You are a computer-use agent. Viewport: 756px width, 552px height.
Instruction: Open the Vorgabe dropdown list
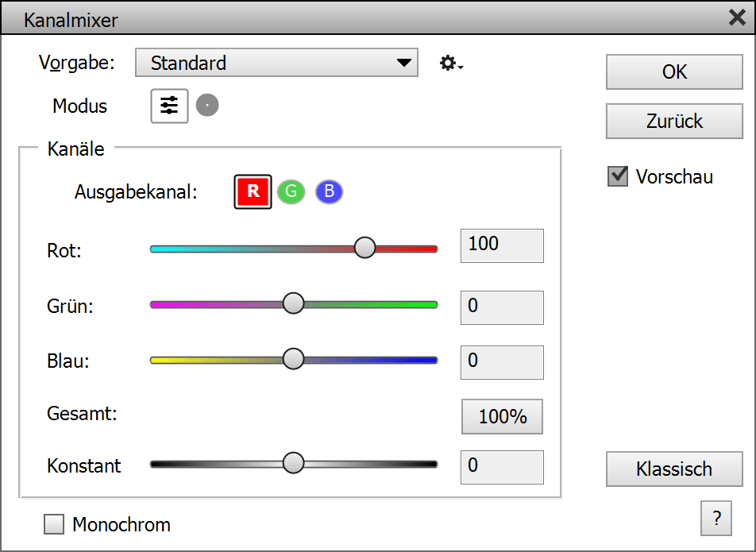(276, 63)
